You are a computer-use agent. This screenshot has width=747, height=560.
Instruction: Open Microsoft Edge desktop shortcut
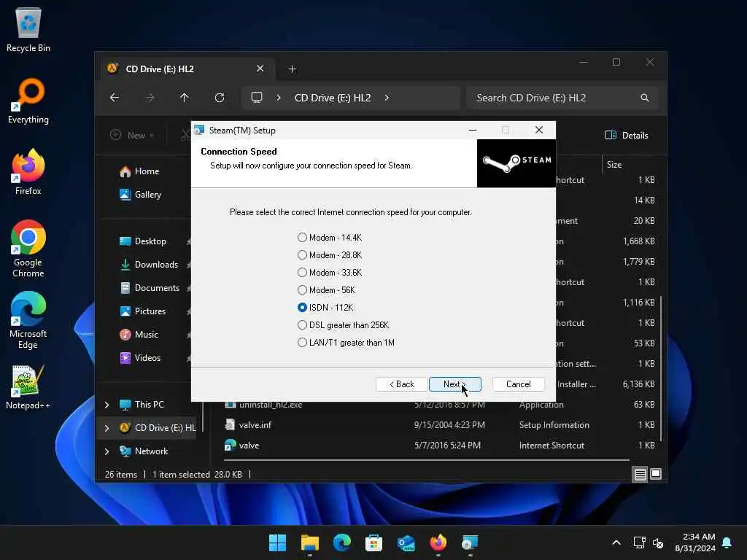[28, 320]
